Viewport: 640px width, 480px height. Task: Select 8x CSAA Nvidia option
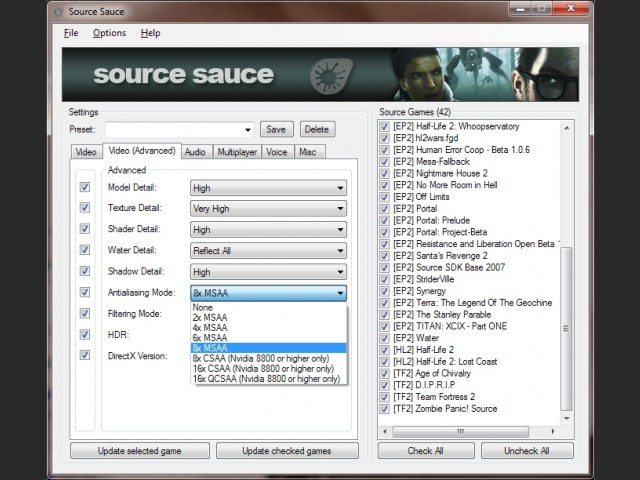[269, 358]
